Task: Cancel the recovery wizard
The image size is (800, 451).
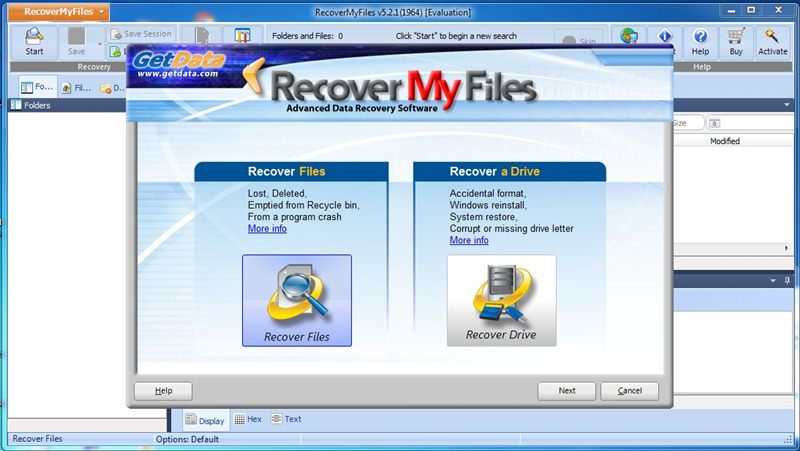Action: point(630,391)
